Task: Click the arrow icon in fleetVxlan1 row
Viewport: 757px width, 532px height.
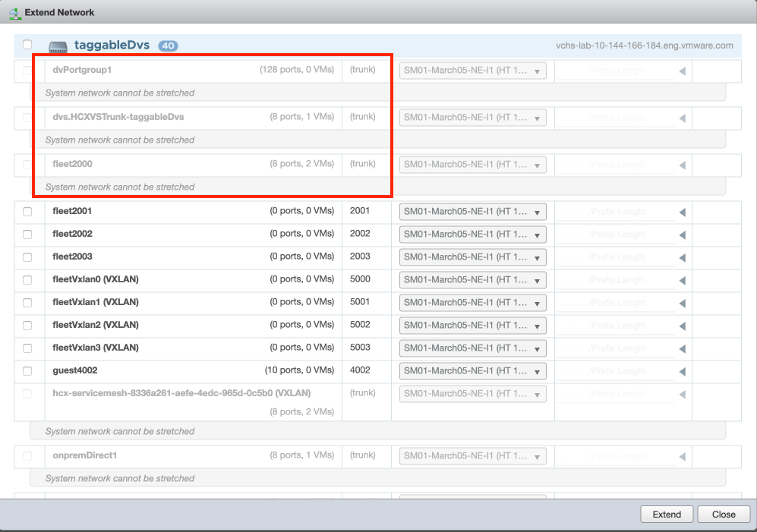Action: [682, 304]
